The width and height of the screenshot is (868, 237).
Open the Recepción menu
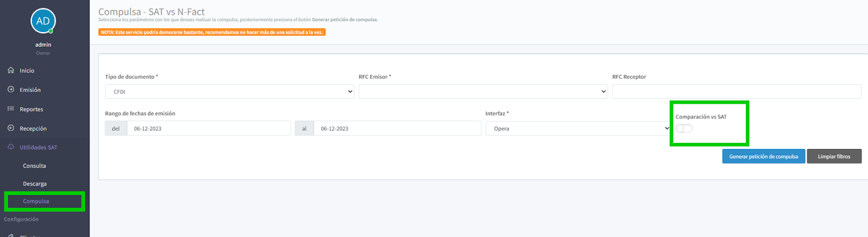[33, 129]
